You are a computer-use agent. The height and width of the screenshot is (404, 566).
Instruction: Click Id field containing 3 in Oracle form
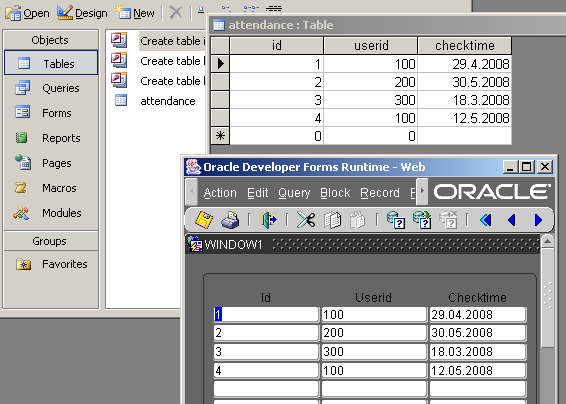click(266, 352)
